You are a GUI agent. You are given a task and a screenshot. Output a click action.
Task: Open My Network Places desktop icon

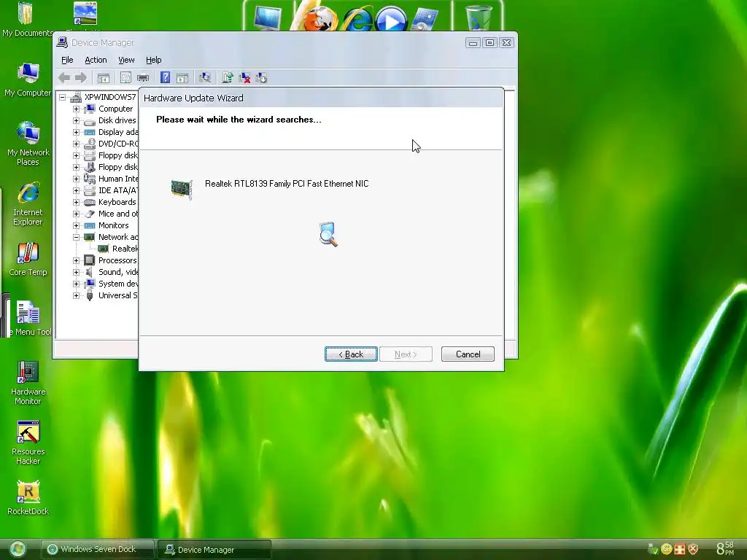(28, 144)
